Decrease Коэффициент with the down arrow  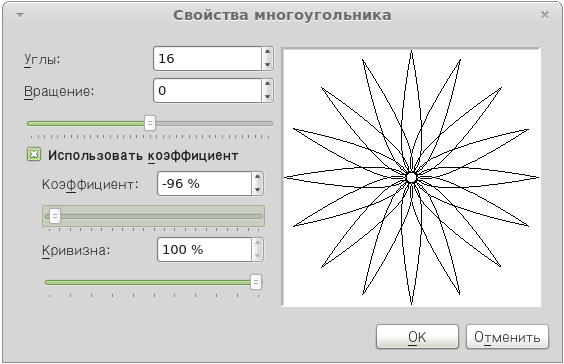coord(257,190)
